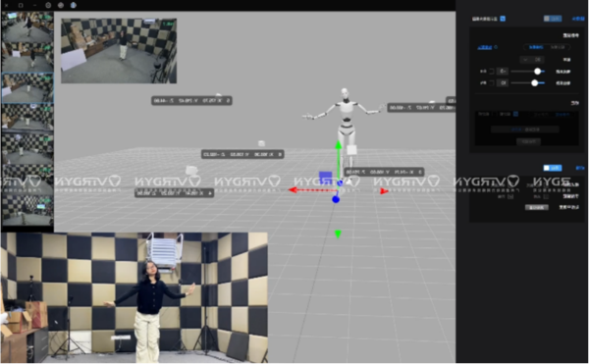The image size is (589, 364).
Task: Click the blue sphere handle below gizmo center
Action: [336, 199]
